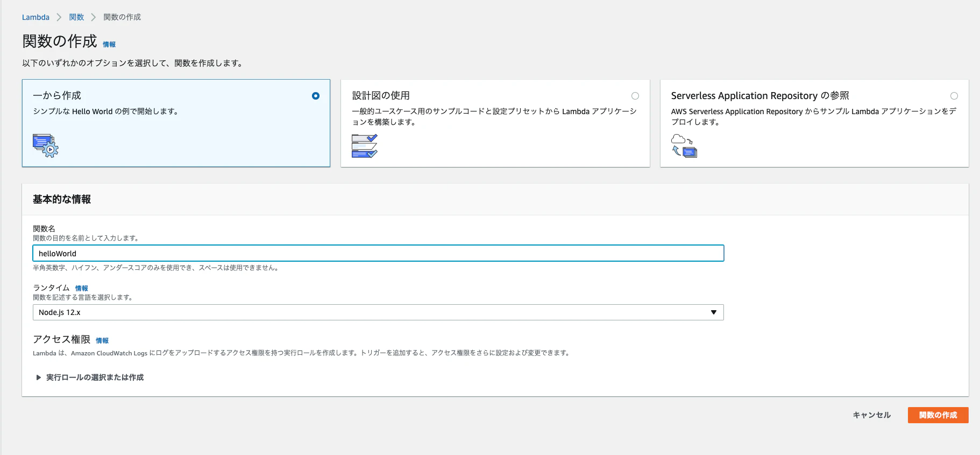Expand 実行ロールの選択または作成 section

point(90,377)
